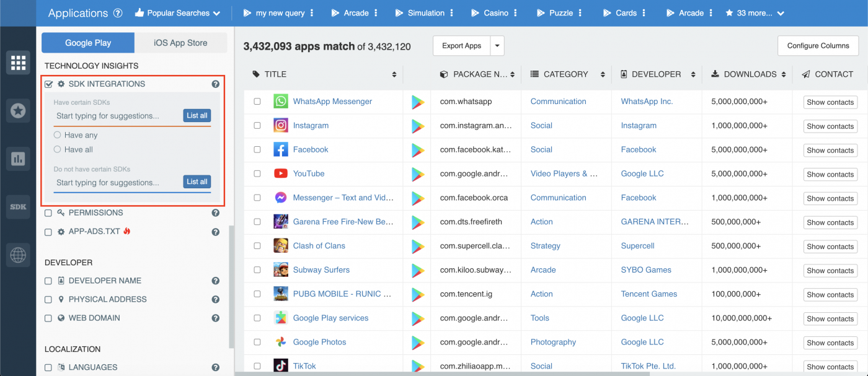Sort by the Category column
The height and width of the screenshot is (376, 868).
603,74
